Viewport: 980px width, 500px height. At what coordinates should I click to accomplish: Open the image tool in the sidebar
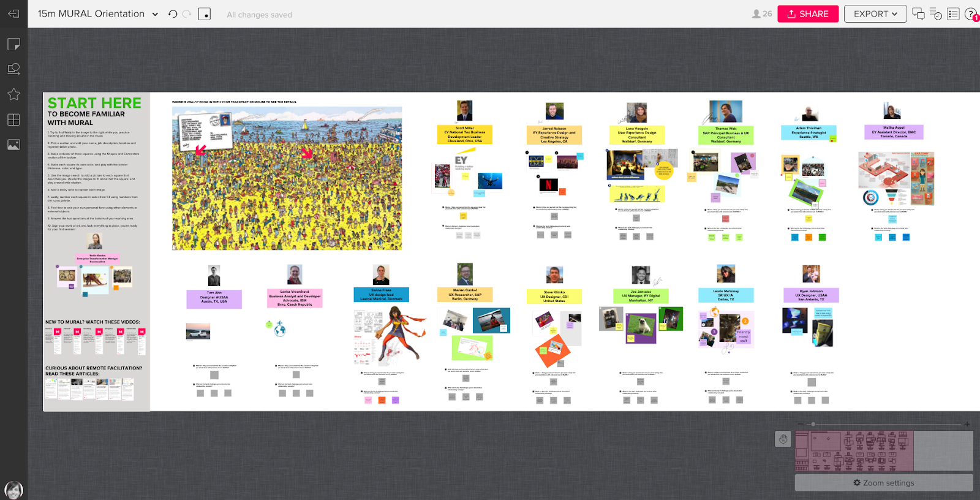[13, 145]
